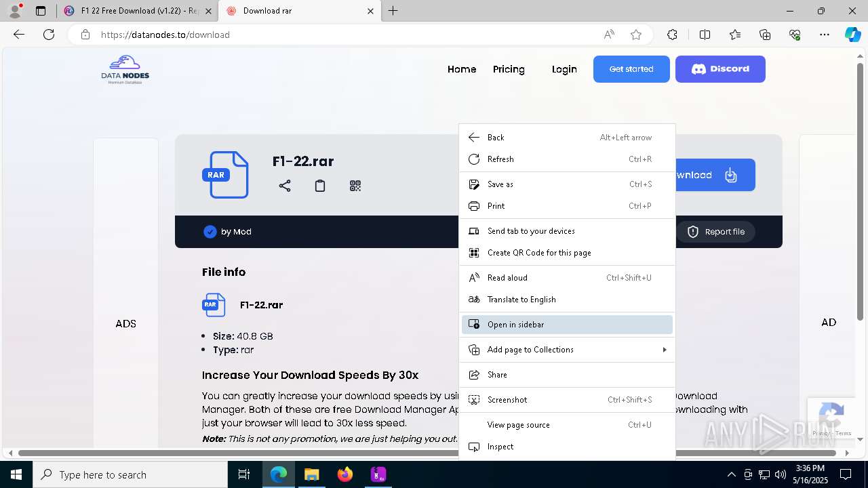Screen dimensions: 868x488
Task: Click the clipboard copy icon below F1-22.rar
Action: (320, 186)
